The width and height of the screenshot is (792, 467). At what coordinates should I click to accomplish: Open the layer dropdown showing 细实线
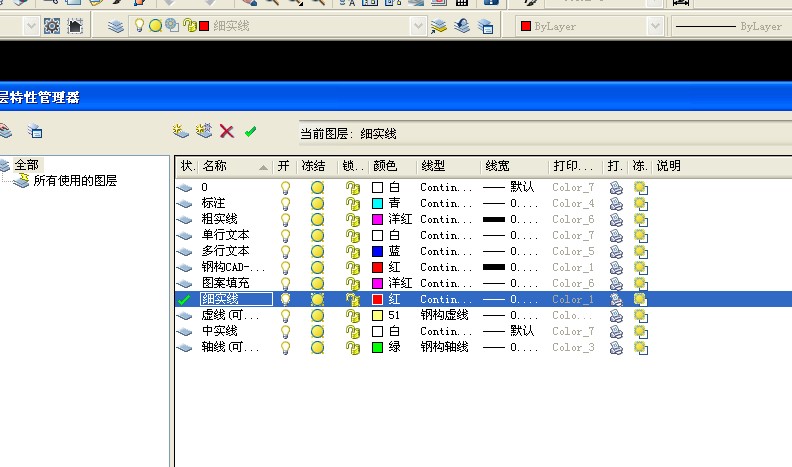(x=418, y=26)
